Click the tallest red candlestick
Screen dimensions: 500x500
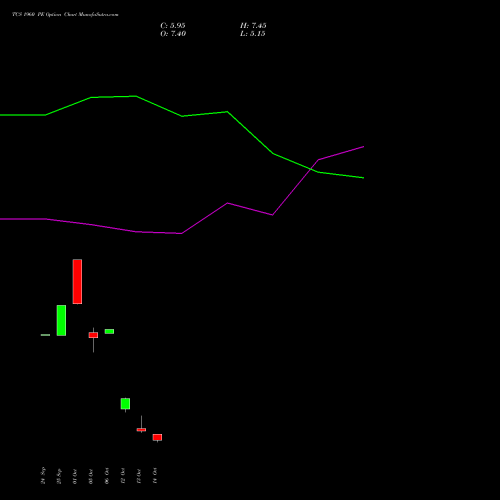77,281
